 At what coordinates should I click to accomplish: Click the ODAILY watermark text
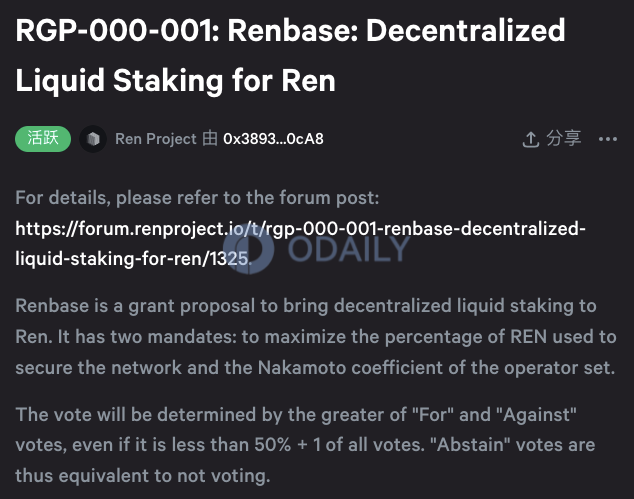(x=349, y=248)
